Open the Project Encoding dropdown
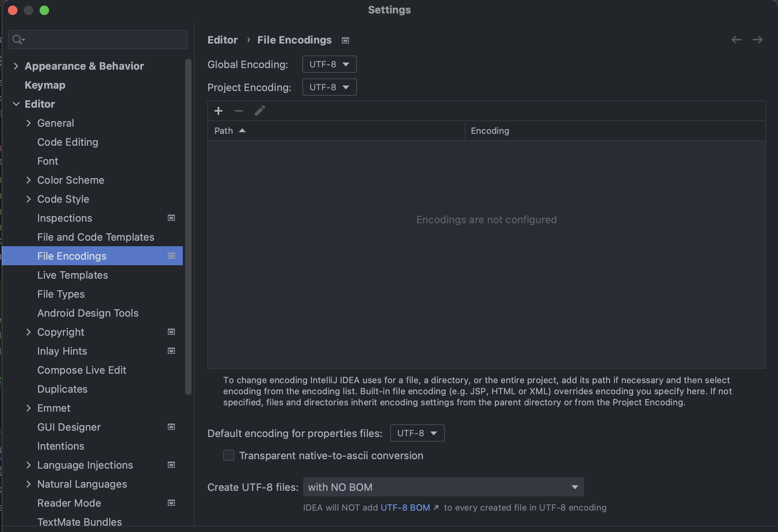 coord(329,87)
